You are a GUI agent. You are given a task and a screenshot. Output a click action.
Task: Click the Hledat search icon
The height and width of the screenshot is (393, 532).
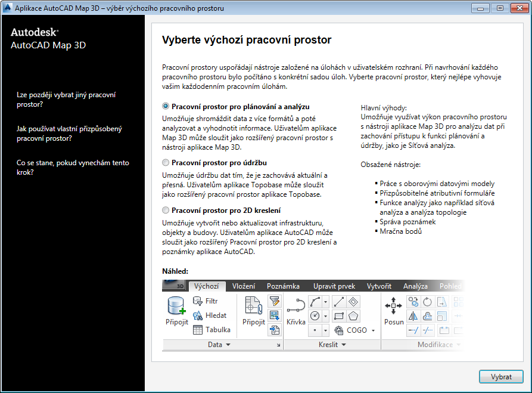[197, 315]
